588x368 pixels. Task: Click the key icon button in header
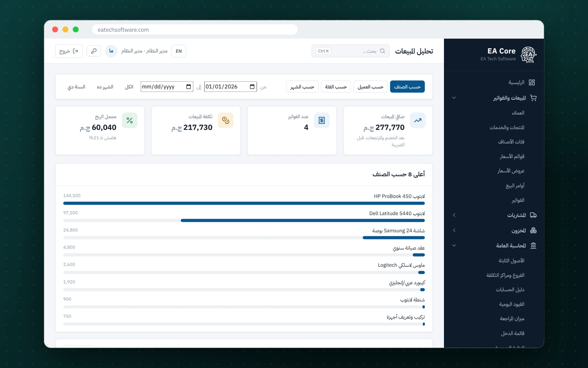(x=94, y=51)
